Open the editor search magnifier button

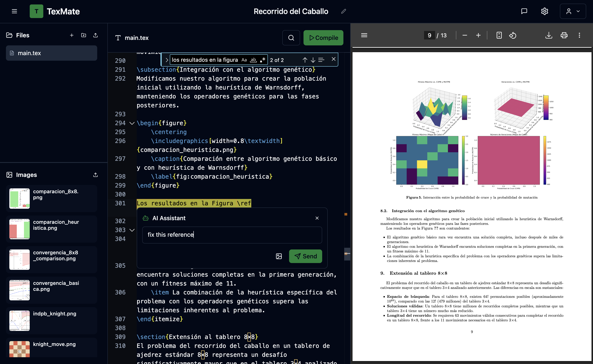291,38
